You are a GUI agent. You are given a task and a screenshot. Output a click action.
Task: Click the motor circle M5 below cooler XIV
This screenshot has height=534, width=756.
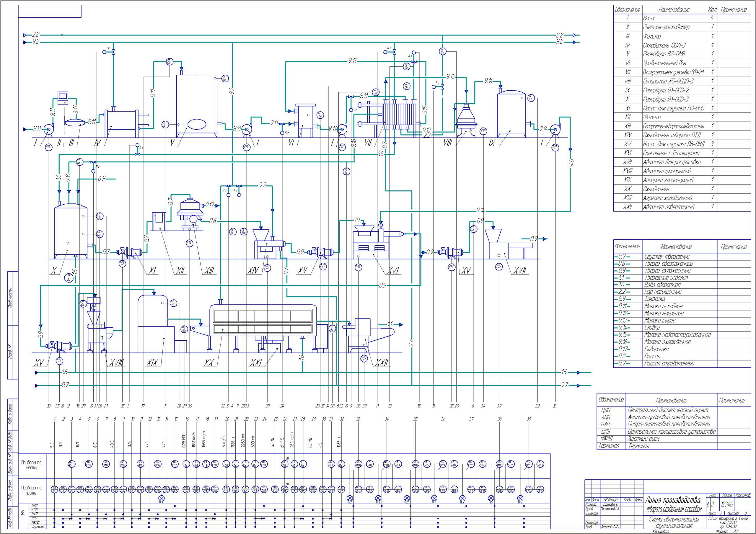point(267,268)
